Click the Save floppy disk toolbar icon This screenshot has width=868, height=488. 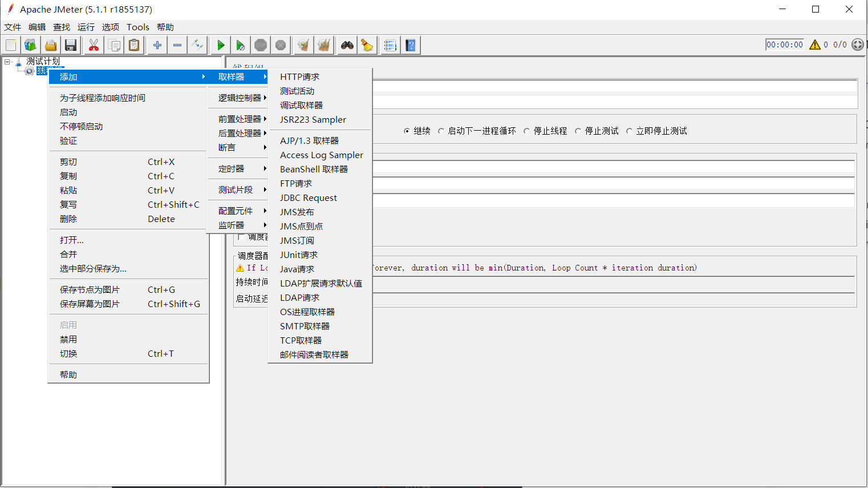pyautogui.click(x=71, y=45)
